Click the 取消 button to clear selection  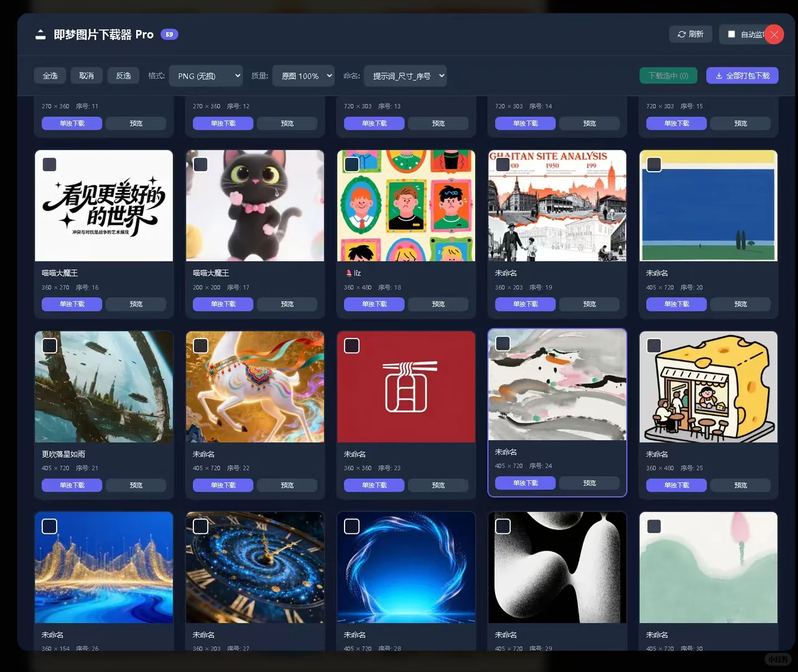click(x=86, y=76)
